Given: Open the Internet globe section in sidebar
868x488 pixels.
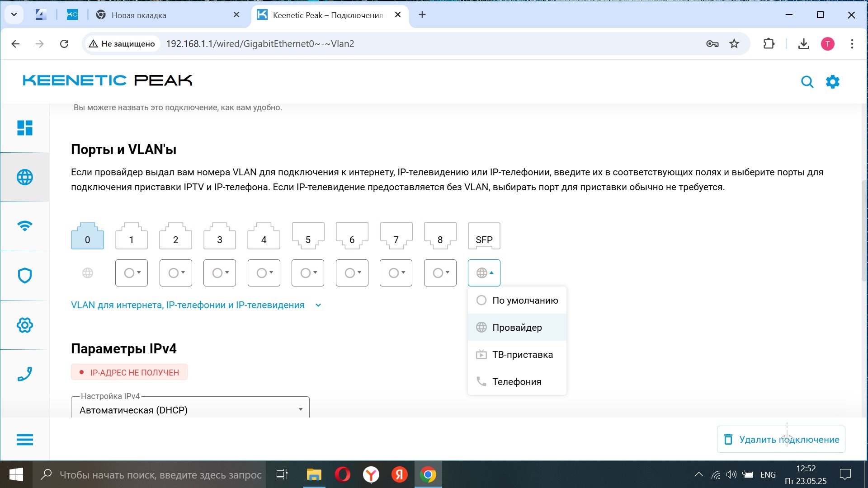Looking at the screenshot, I should coord(25,177).
